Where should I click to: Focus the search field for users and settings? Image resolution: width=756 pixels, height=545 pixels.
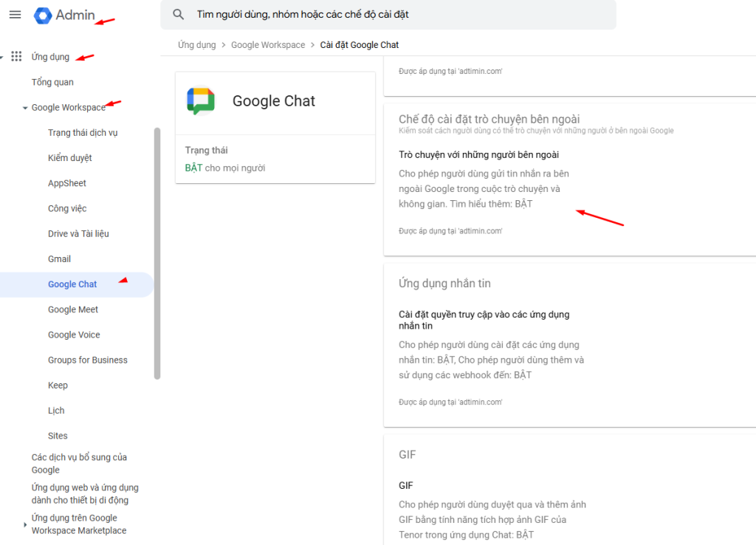click(x=388, y=15)
